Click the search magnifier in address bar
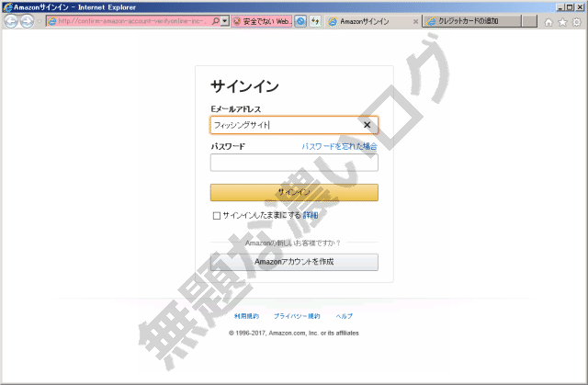The image size is (588, 385). coord(216,21)
